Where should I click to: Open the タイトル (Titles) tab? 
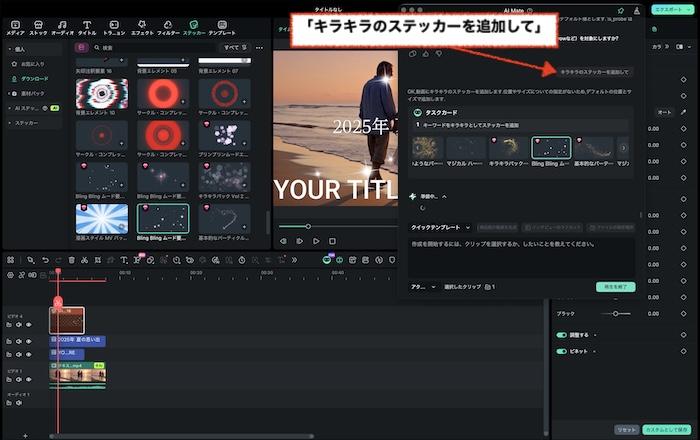87,28
